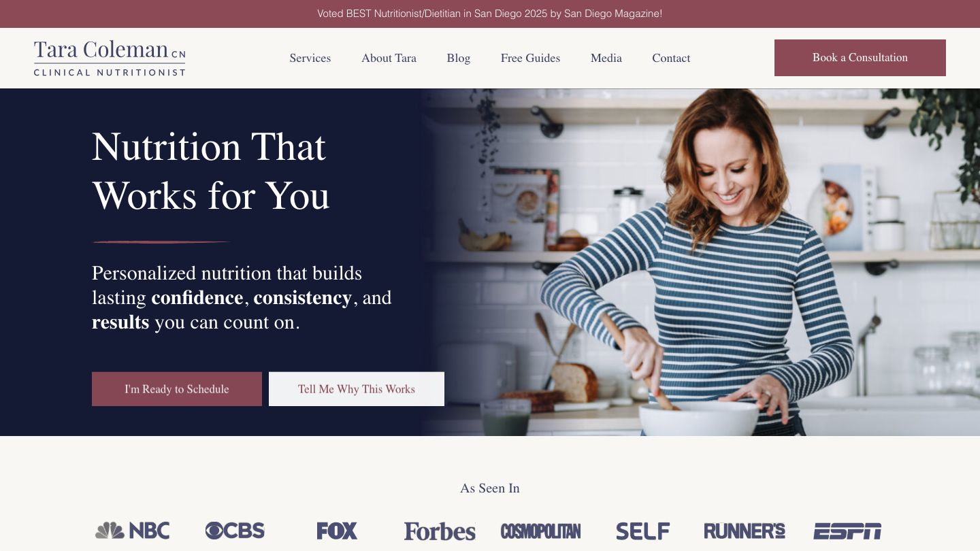Click the Tara Coleman Clinical Nutritionist logo
The image size is (980, 551).
(110, 58)
